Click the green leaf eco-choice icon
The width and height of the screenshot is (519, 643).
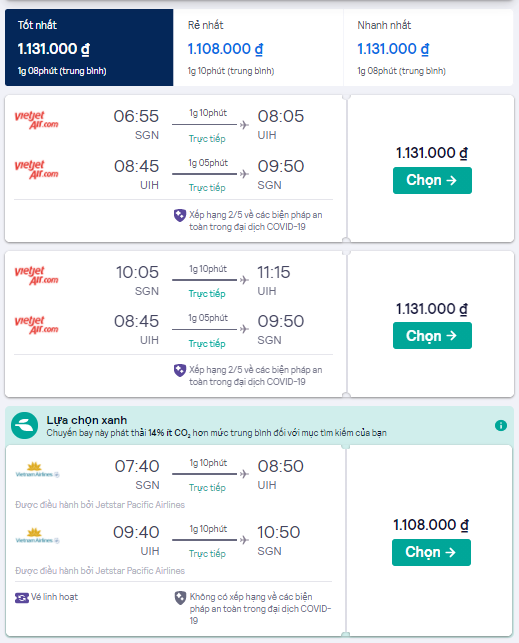[x=24, y=425]
